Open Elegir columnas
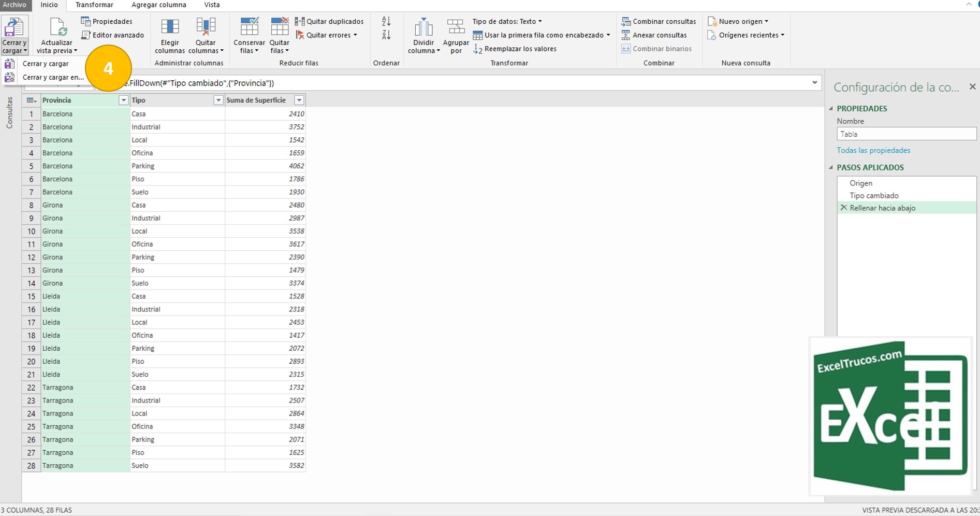Viewport: 980px width, 516px height. (170, 35)
